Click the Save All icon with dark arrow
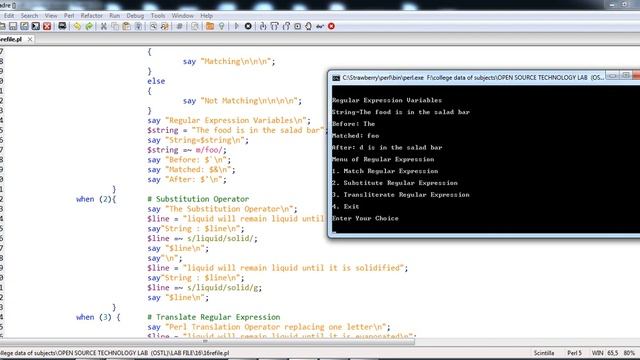This screenshot has width=640, height=360. [36, 26]
